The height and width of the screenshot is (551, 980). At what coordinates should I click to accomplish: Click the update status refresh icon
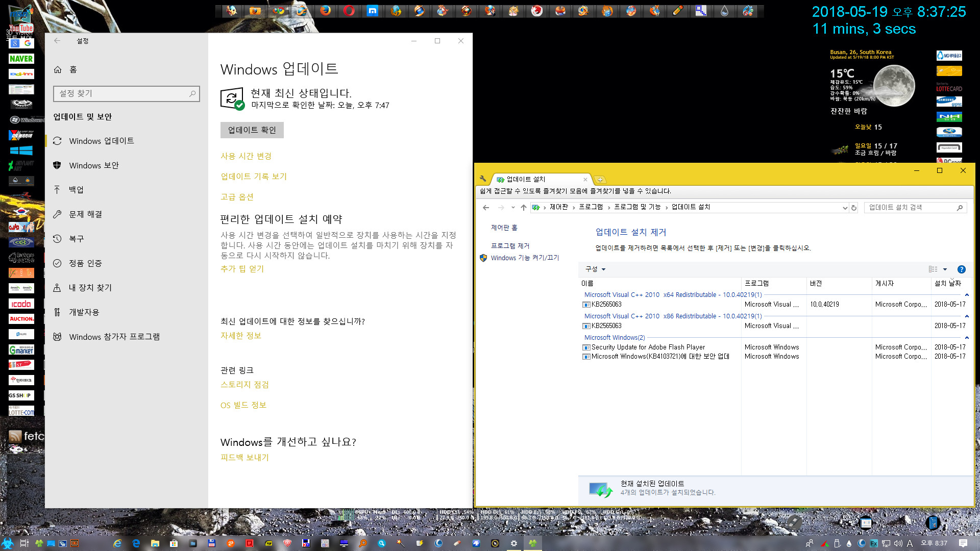tap(232, 98)
